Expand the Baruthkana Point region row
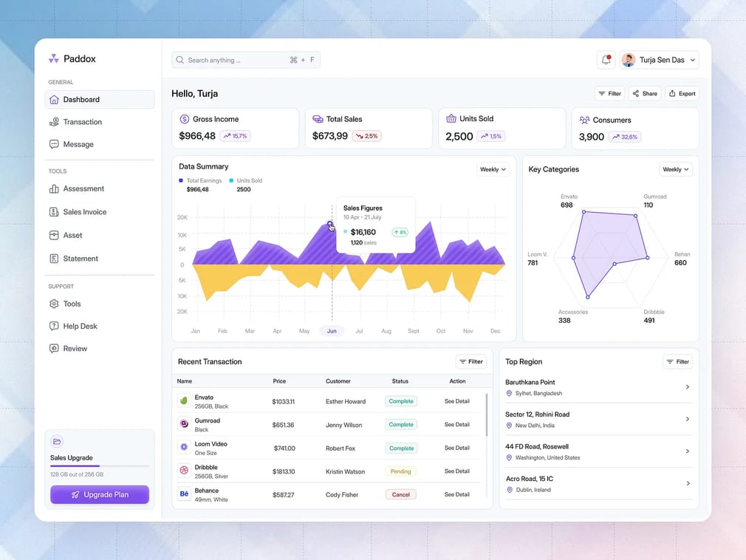The image size is (746, 560). [688, 387]
